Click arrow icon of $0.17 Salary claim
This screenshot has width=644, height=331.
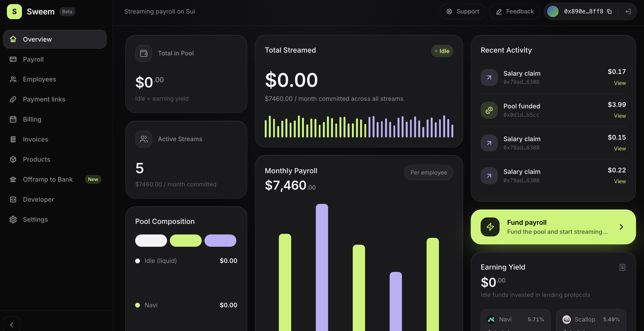(489, 78)
